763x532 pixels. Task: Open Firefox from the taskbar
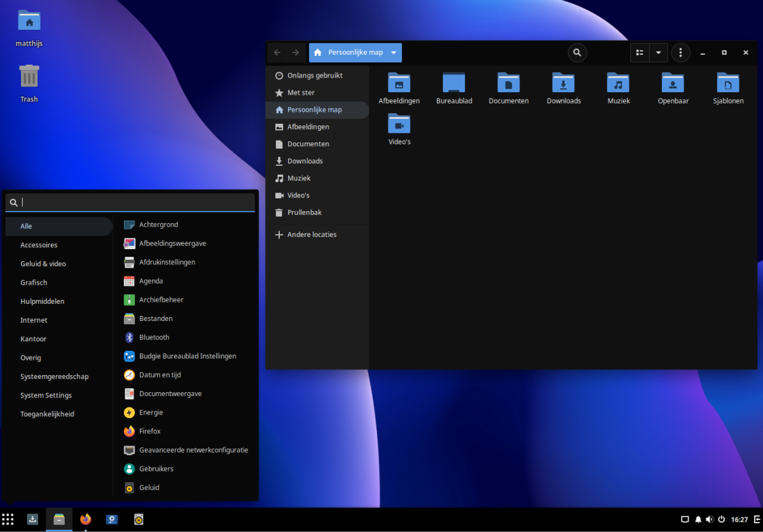86,519
